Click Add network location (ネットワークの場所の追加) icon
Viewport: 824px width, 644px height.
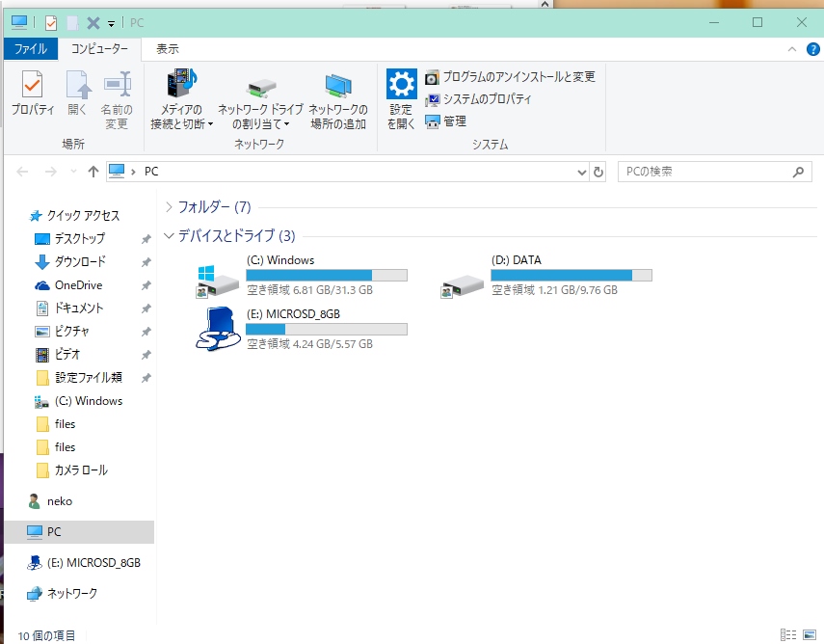click(337, 101)
